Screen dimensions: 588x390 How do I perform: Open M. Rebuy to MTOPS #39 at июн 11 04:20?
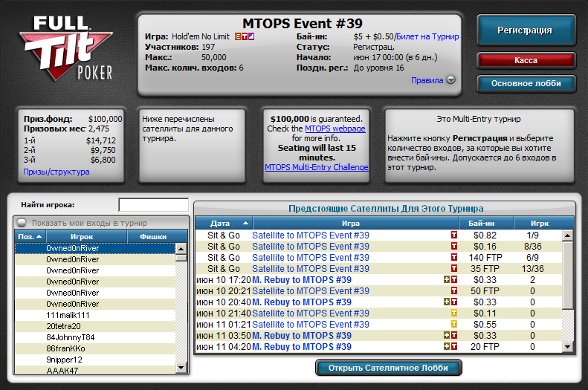(x=302, y=347)
